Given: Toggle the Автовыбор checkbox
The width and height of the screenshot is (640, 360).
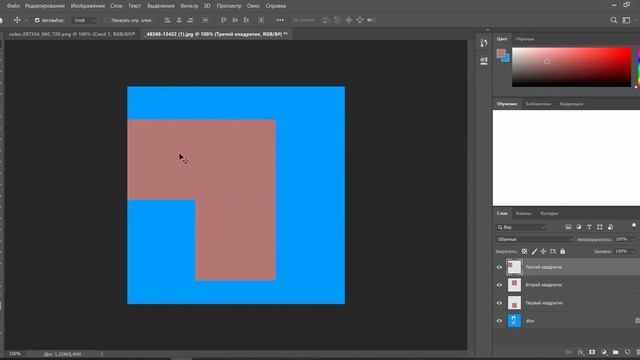Looking at the screenshot, I should [37, 20].
